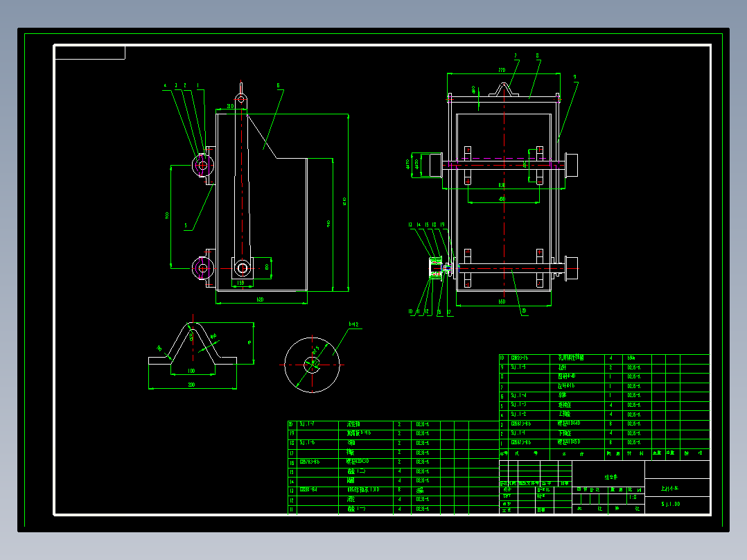The height and width of the screenshot is (560, 747).
Task: Select the Sj.1-6 code in parts row 18
Action: (x=307, y=442)
